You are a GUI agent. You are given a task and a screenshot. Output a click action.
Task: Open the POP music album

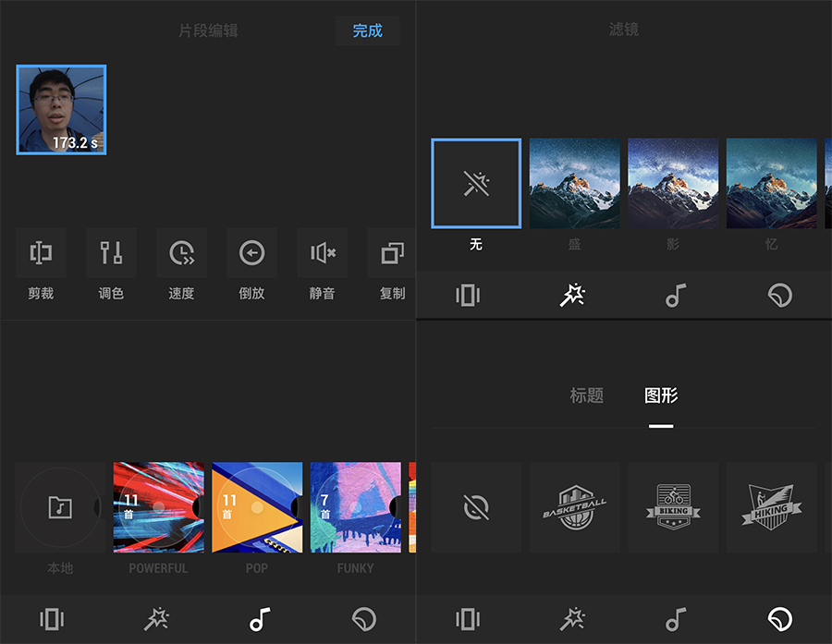click(x=257, y=507)
